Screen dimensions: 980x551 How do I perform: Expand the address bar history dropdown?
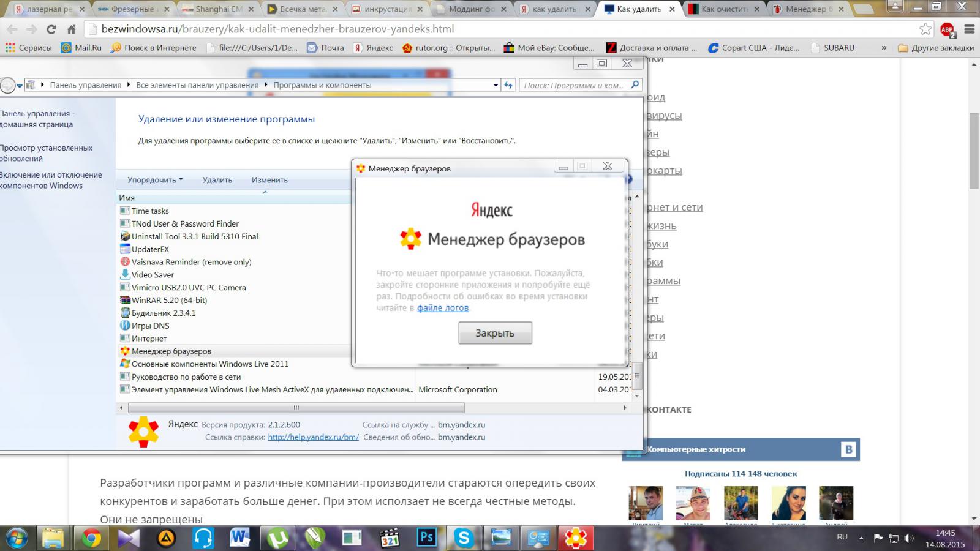[x=496, y=86]
